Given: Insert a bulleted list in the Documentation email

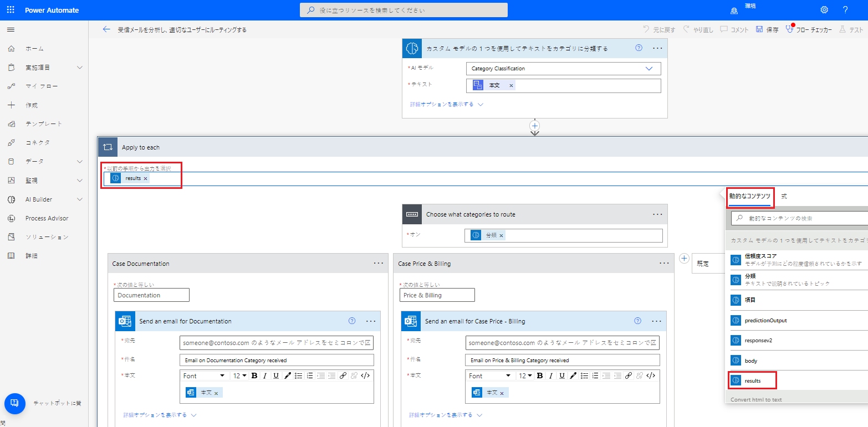Looking at the screenshot, I should pos(299,376).
